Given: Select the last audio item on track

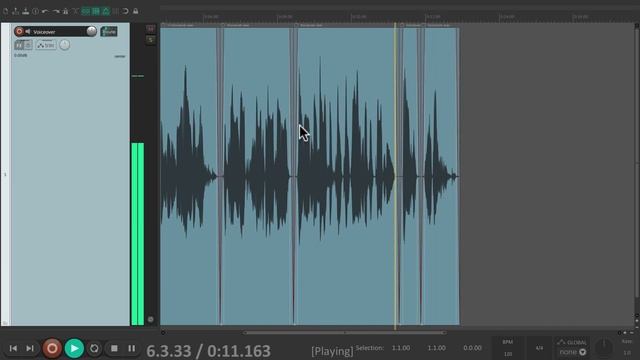Looking at the screenshot, I should pos(440,176).
